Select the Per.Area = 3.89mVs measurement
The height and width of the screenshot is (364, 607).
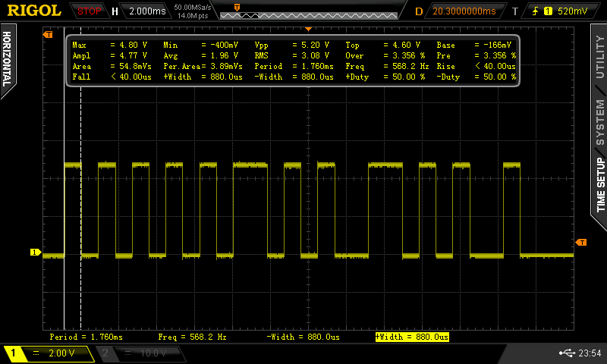(x=203, y=66)
